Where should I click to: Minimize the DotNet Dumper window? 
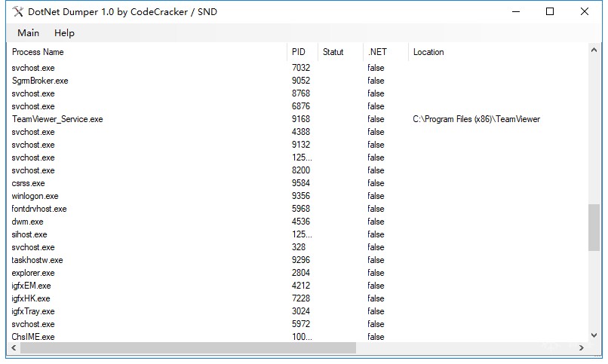click(x=516, y=11)
